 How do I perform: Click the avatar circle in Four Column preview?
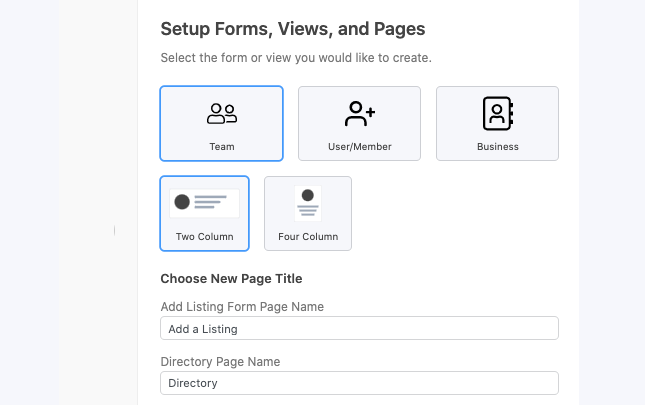click(308, 195)
